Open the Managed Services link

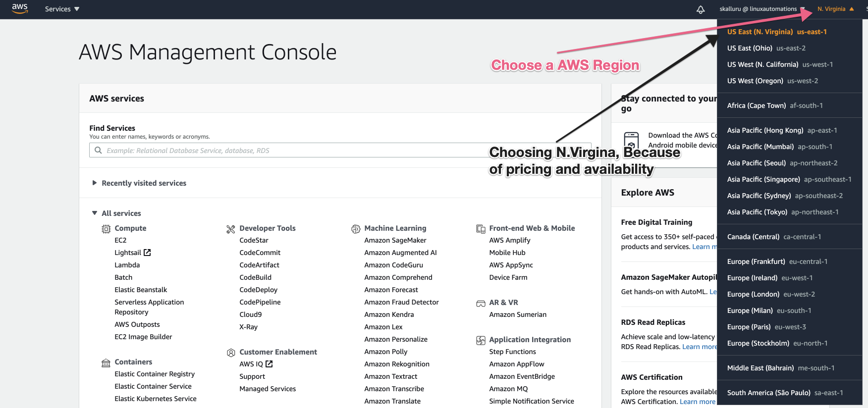click(268, 389)
